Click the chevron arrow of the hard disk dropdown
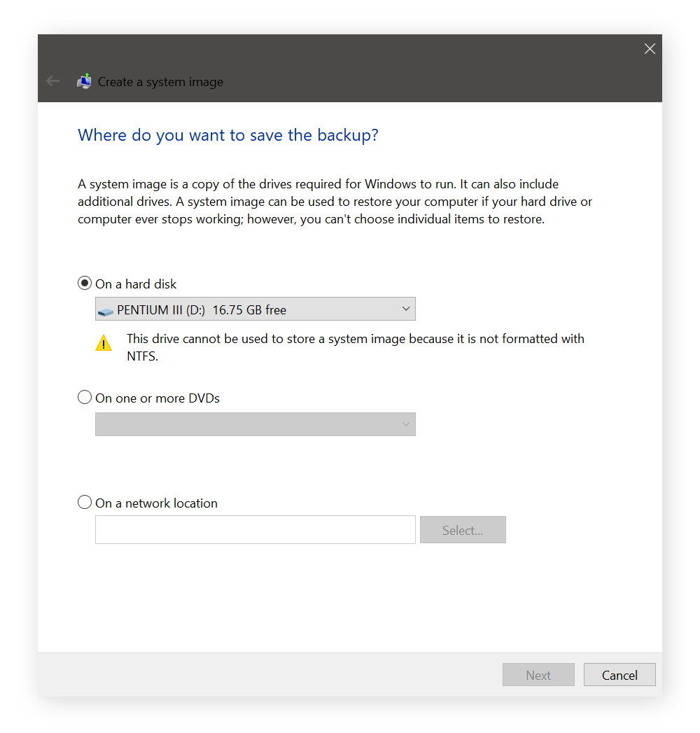Viewport: 700px width, 733px height. pyautogui.click(x=406, y=309)
